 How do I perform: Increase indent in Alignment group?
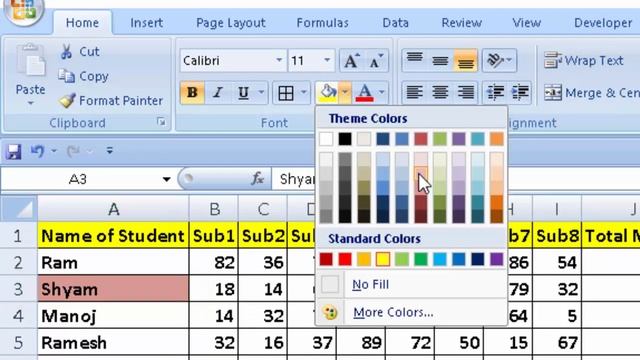tap(520, 93)
